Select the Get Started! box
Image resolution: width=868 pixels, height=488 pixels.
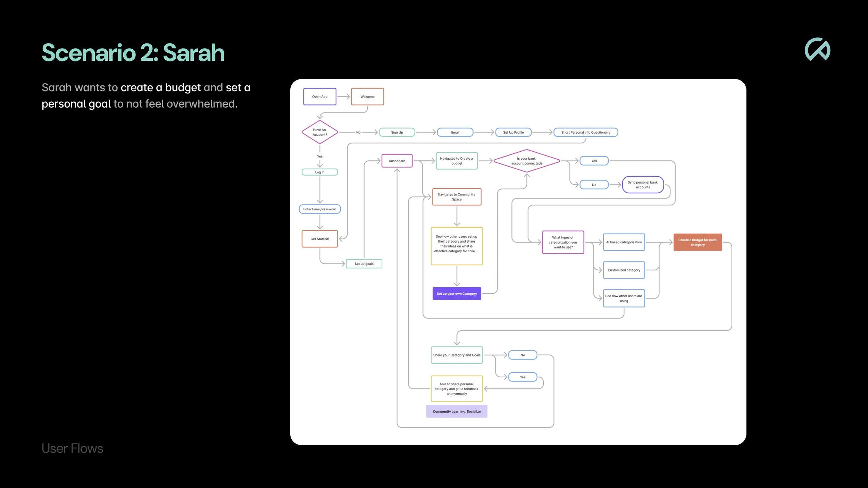319,239
